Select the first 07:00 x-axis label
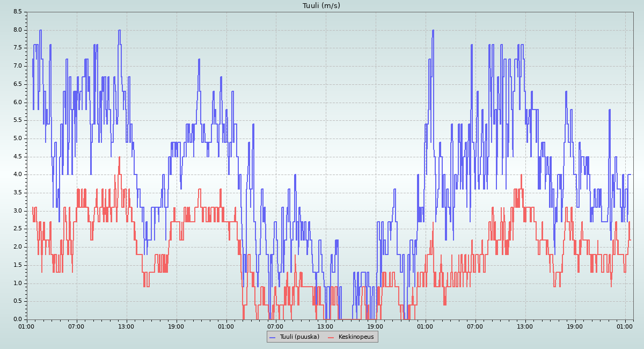This screenshot has width=644, height=349. (x=77, y=326)
